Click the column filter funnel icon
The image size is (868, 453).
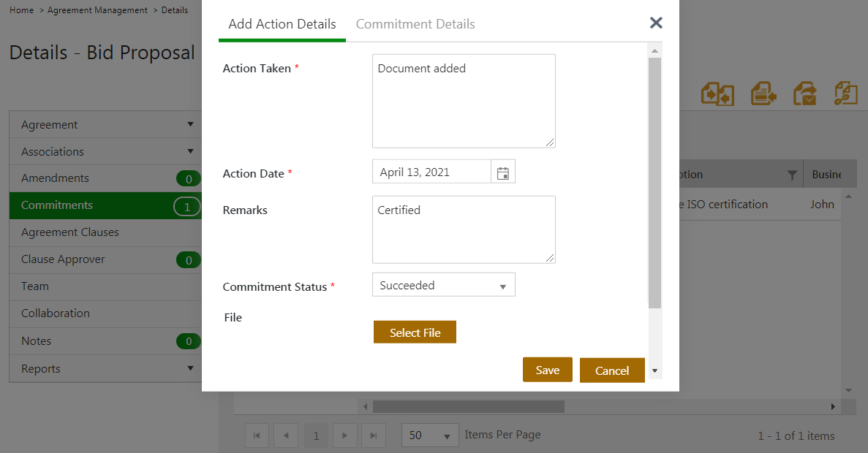click(x=791, y=175)
